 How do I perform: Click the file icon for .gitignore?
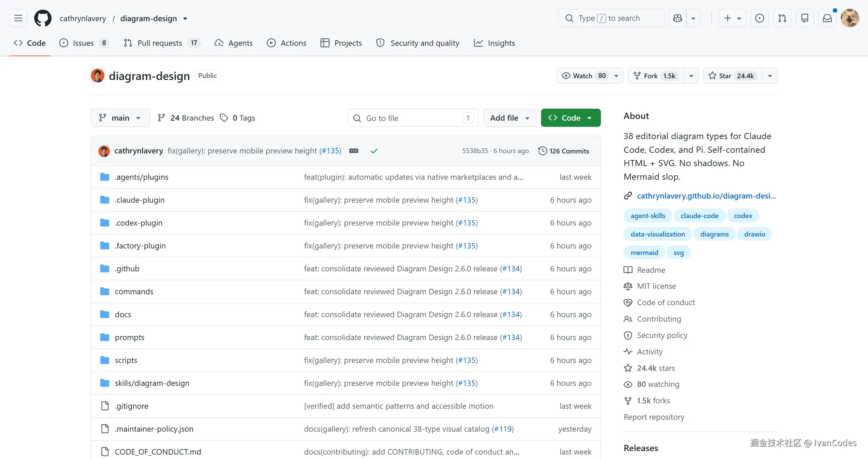coord(105,406)
